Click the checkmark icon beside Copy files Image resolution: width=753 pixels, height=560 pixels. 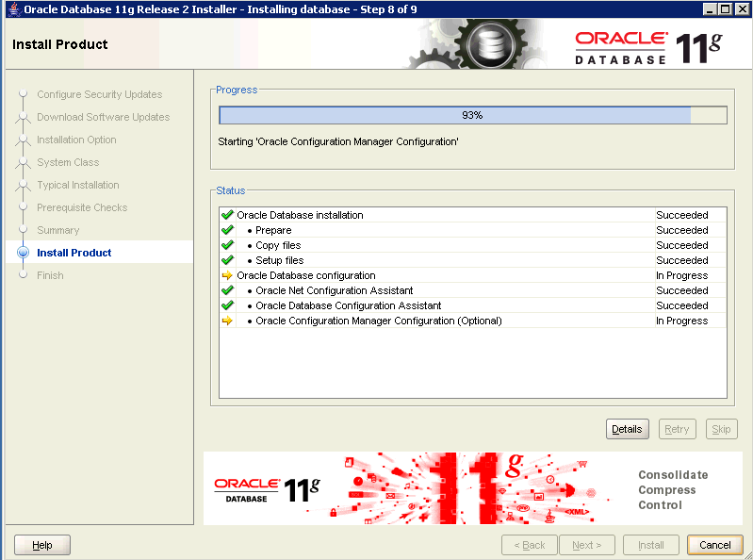click(227, 245)
